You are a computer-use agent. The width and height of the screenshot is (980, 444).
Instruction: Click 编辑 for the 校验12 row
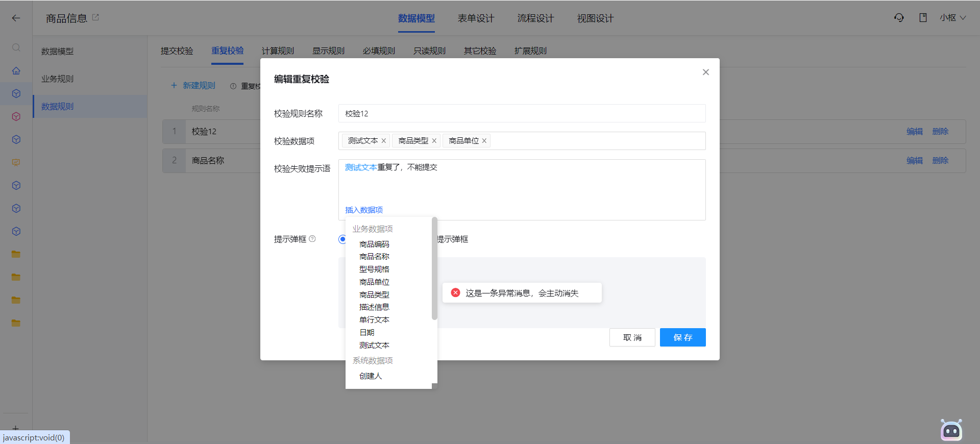point(914,132)
